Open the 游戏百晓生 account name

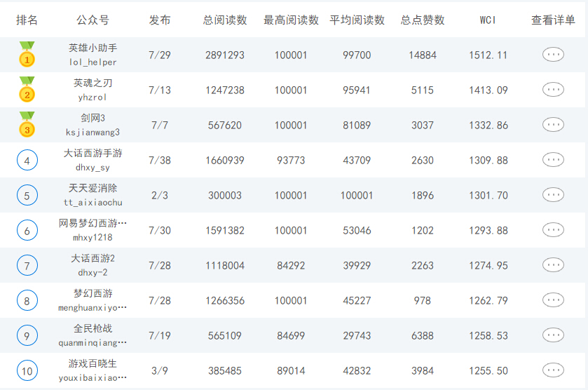pyautogui.click(x=93, y=363)
